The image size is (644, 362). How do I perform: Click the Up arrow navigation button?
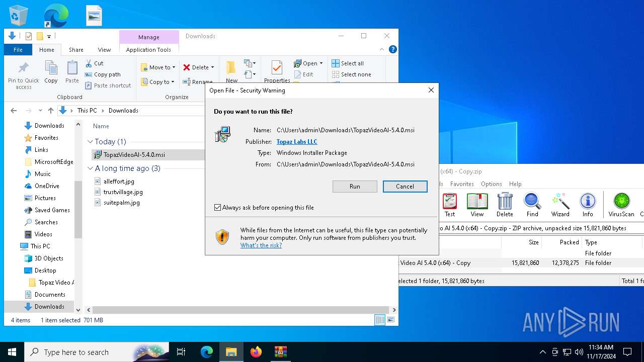click(x=50, y=111)
